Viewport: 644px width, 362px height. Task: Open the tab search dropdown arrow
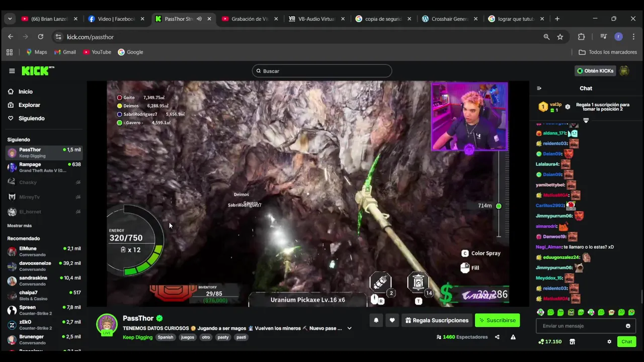click(x=10, y=19)
